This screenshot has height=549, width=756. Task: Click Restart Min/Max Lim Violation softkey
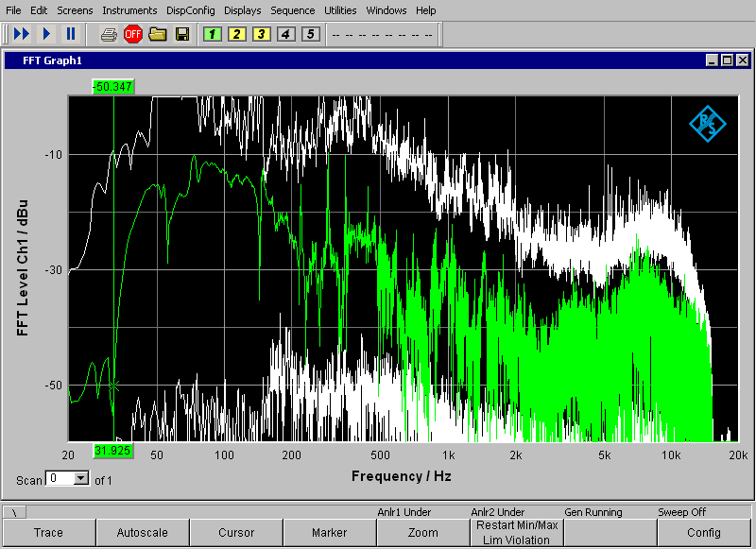(x=516, y=533)
